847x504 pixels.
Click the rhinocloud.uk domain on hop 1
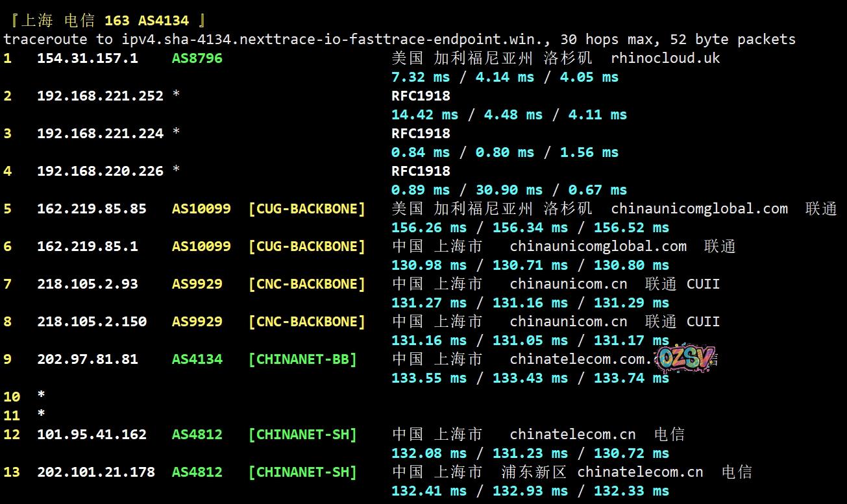665,58
